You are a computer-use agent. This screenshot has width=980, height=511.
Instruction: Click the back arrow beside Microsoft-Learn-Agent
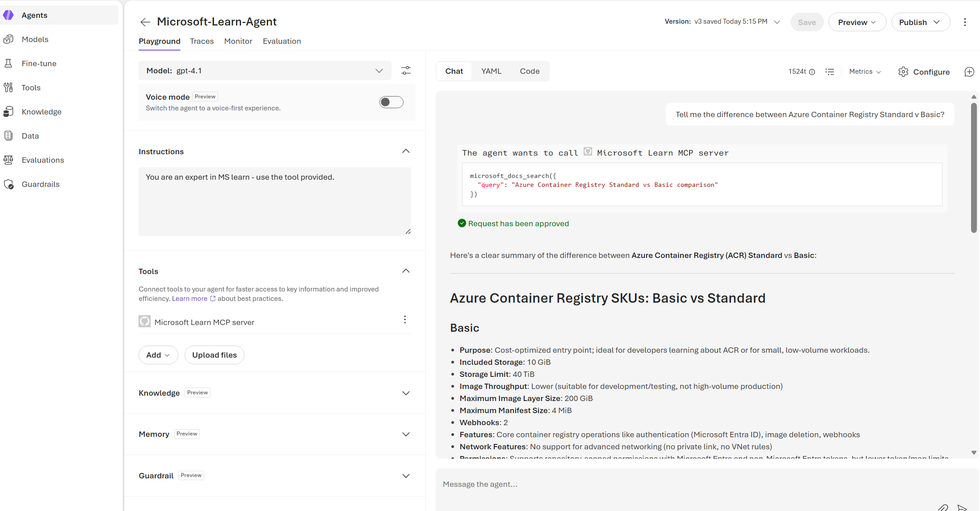tap(145, 22)
